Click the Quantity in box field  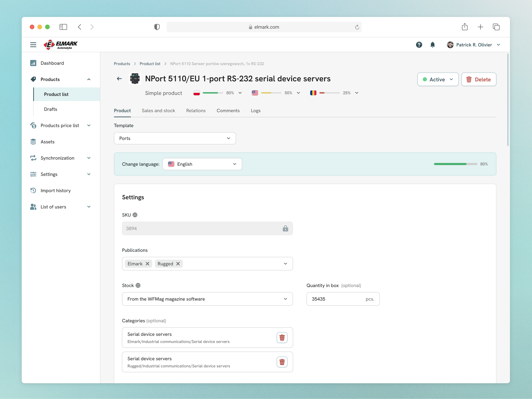(343, 299)
